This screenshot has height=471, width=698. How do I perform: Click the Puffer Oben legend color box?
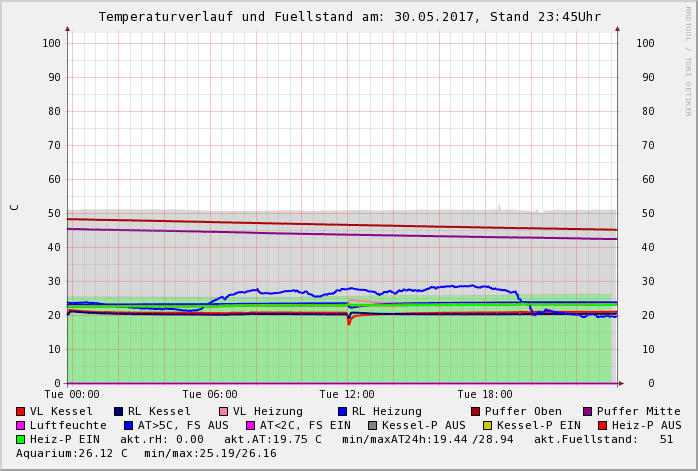click(475, 411)
